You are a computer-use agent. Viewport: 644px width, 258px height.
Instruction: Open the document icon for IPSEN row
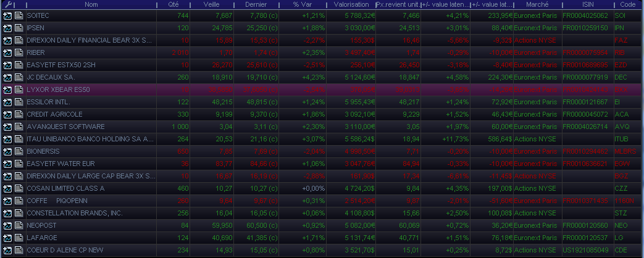[19, 28]
